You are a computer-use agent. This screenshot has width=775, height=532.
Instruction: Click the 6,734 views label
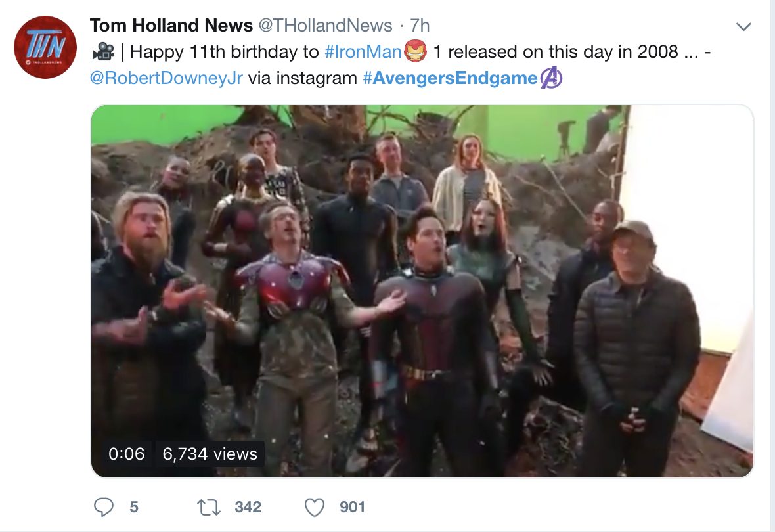point(210,454)
